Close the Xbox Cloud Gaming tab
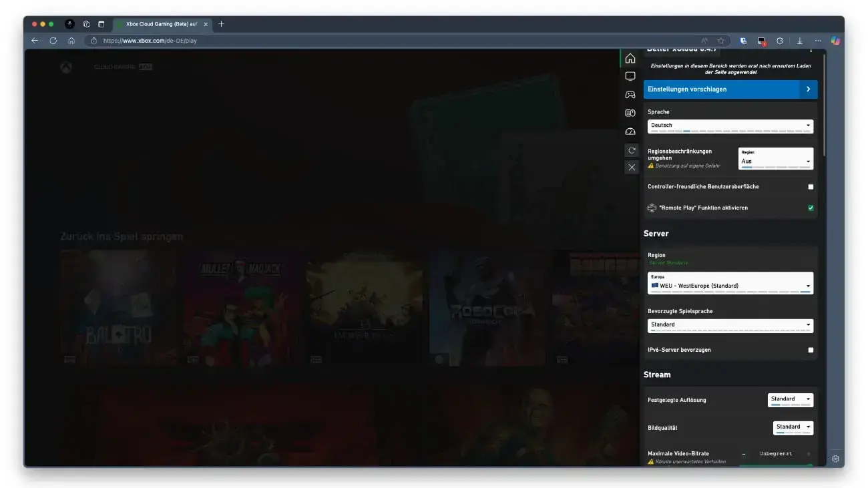 pos(205,24)
